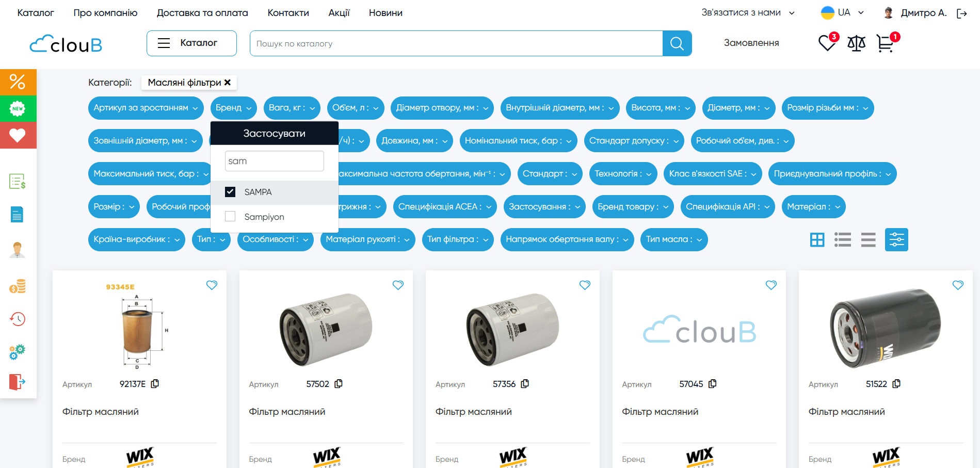
Task: Open the wishlist heart icon in header
Action: pyautogui.click(x=827, y=43)
